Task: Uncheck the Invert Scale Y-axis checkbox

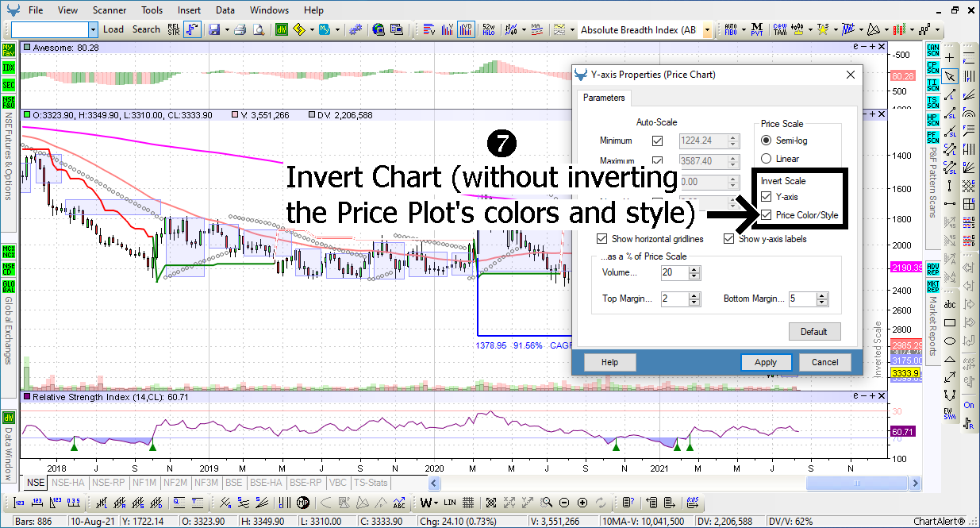Action: pyautogui.click(x=766, y=197)
